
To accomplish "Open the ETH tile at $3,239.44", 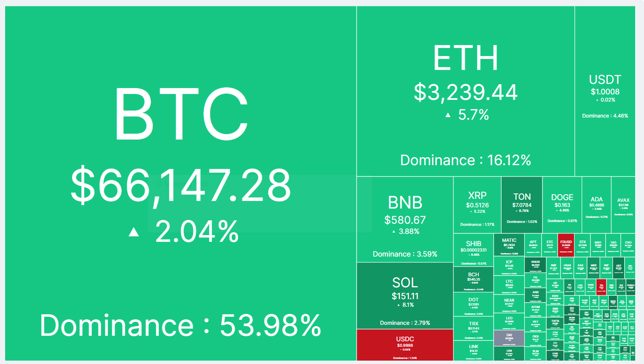I will tap(465, 91).
